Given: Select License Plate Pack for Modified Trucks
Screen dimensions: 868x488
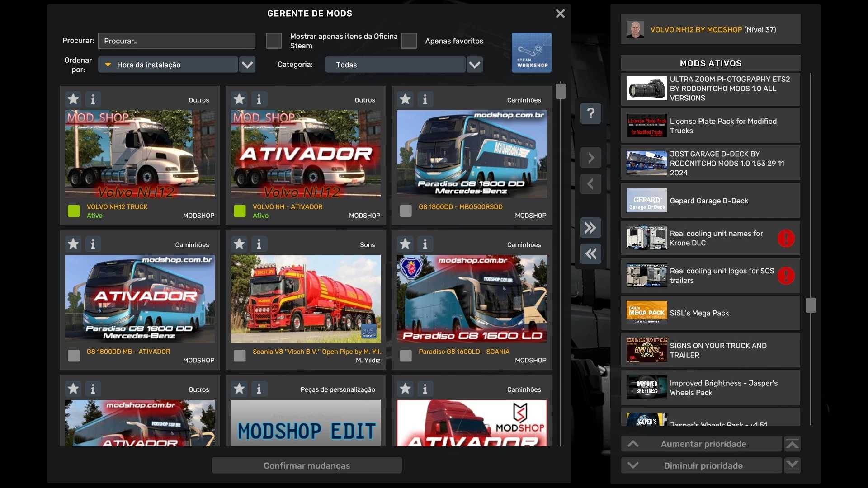Looking at the screenshot, I should (710, 126).
